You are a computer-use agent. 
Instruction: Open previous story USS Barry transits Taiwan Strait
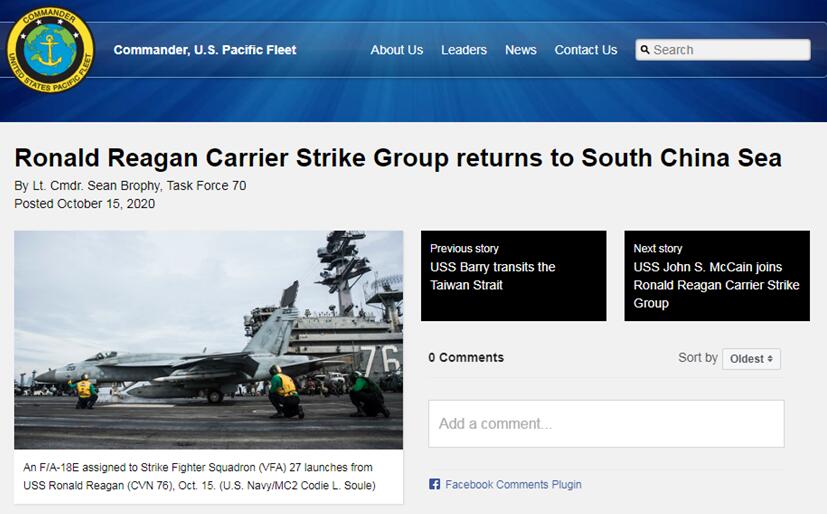click(x=514, y=275)
